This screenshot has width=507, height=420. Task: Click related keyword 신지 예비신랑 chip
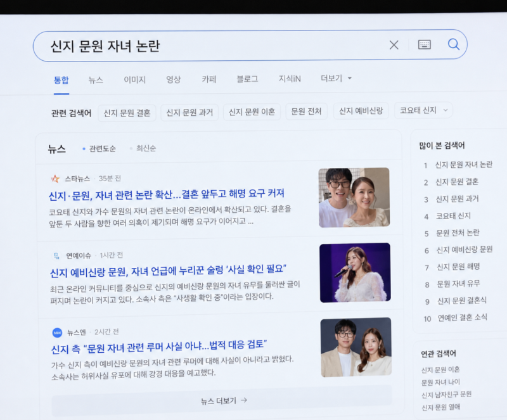pos(361,111)
